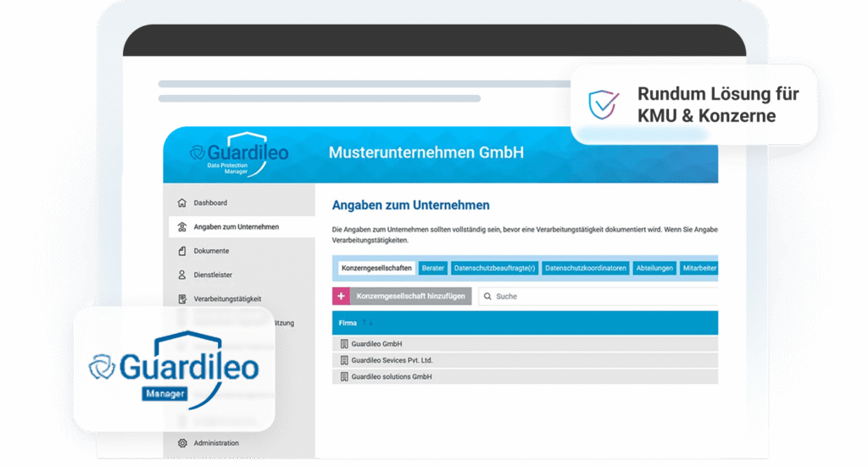The height and width of the screenshot is (467, 868).
Task: Open Dienstleister sidebar entry
Action: click(213, 275)
